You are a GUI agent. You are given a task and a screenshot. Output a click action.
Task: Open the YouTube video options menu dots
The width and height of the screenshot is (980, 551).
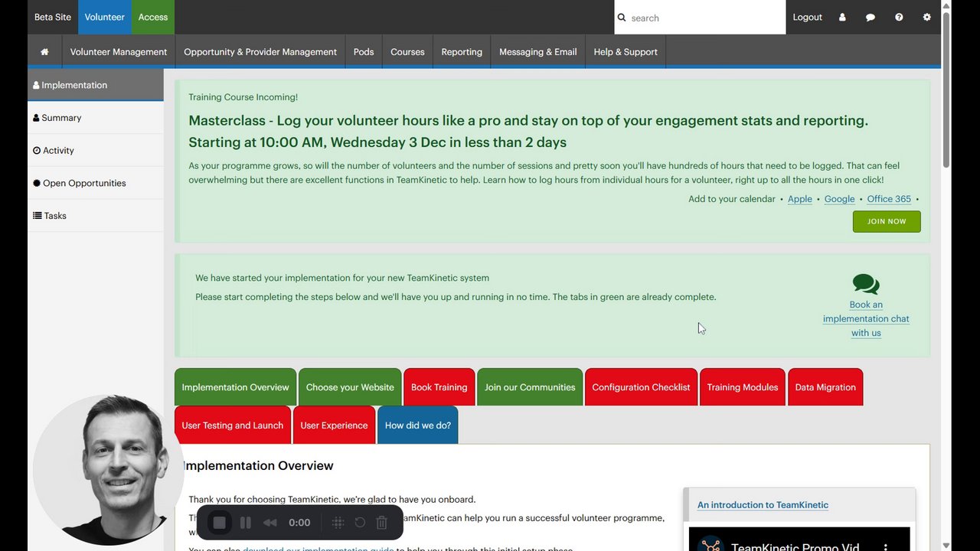(885, 547)
